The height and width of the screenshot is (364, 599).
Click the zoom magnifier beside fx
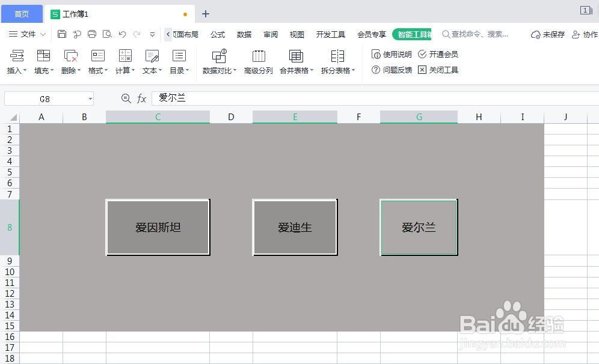(126, 99)
